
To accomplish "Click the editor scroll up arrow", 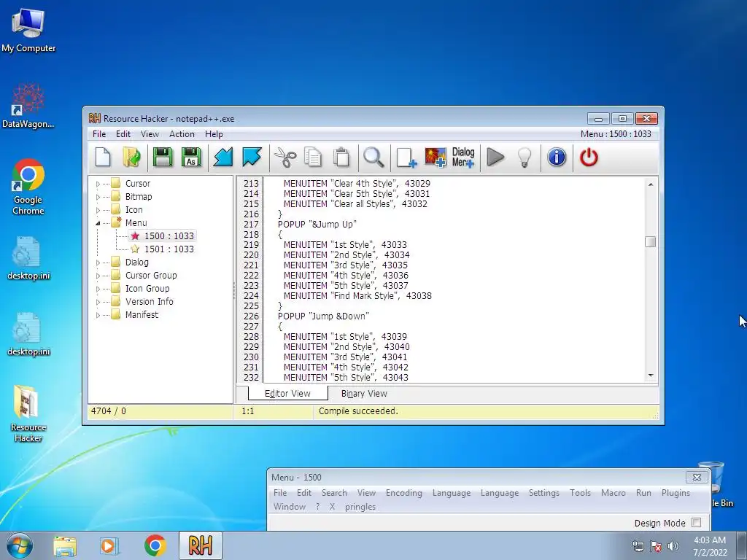I will (650, 184).
